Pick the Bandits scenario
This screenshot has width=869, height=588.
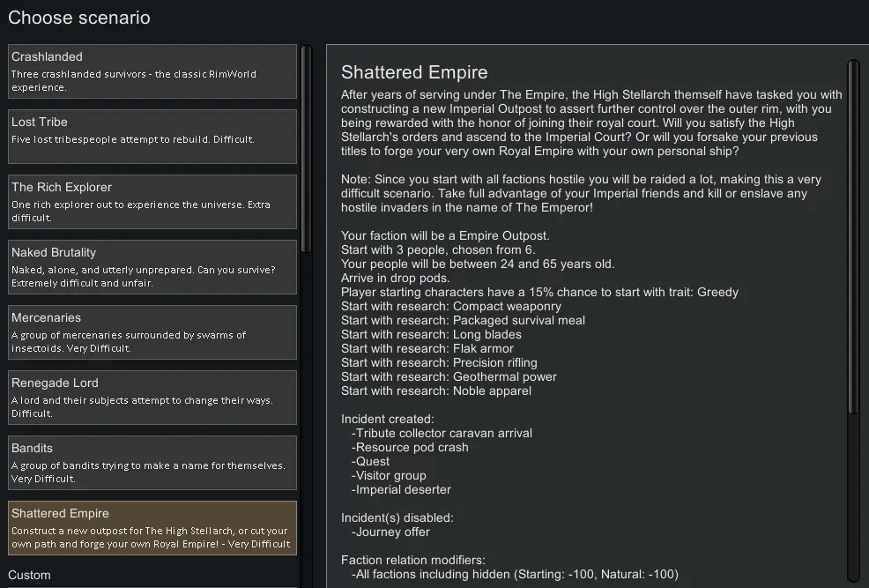(152, 463)
